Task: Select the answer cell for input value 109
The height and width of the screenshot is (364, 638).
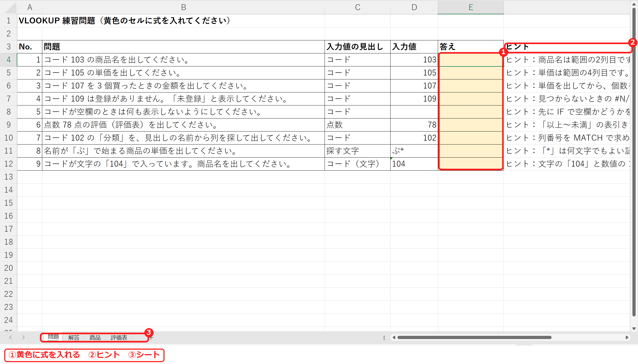Action: (471, 99)
